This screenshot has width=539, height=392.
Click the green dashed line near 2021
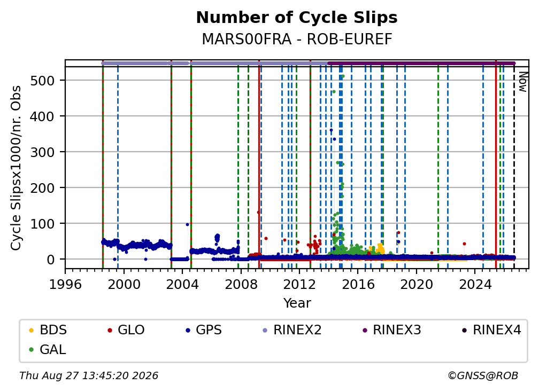pyautogui.click(x=438, y=168)
